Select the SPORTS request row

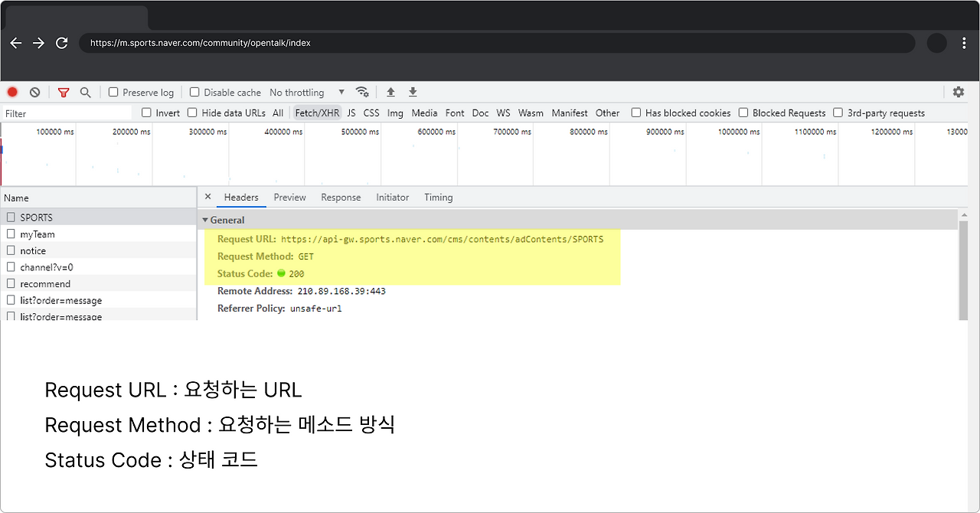pos(98,217)
